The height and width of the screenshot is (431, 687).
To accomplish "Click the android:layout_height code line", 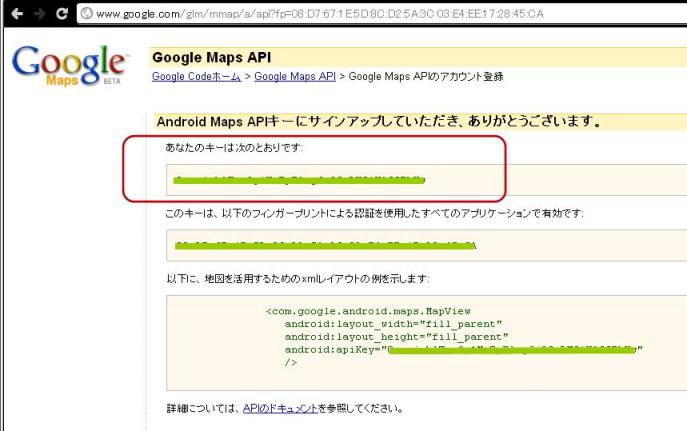I will [x=396, y=337].
